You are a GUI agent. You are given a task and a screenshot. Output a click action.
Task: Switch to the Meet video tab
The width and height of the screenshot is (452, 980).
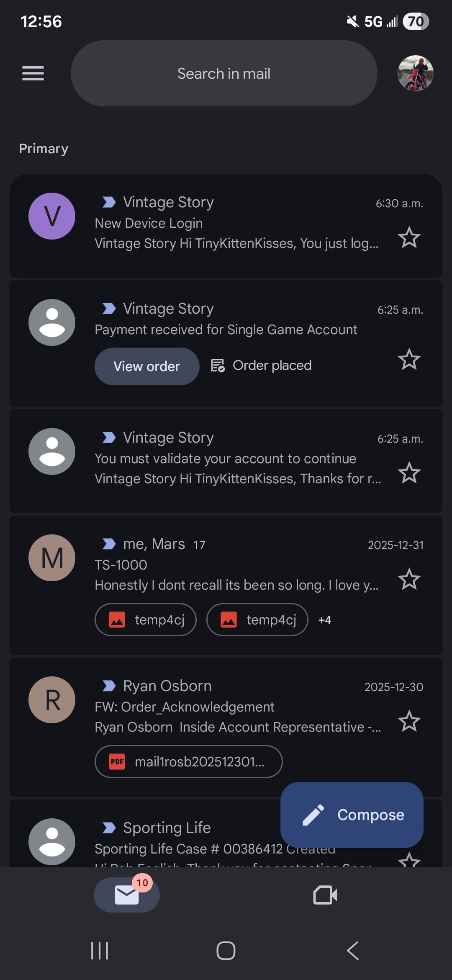click(x=325, y=895)
